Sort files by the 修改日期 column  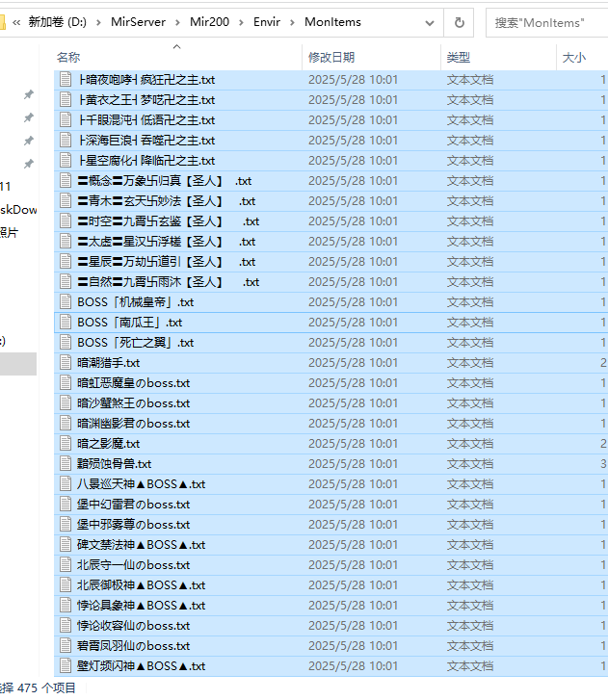pyautogui.click(x=371, y=57)
